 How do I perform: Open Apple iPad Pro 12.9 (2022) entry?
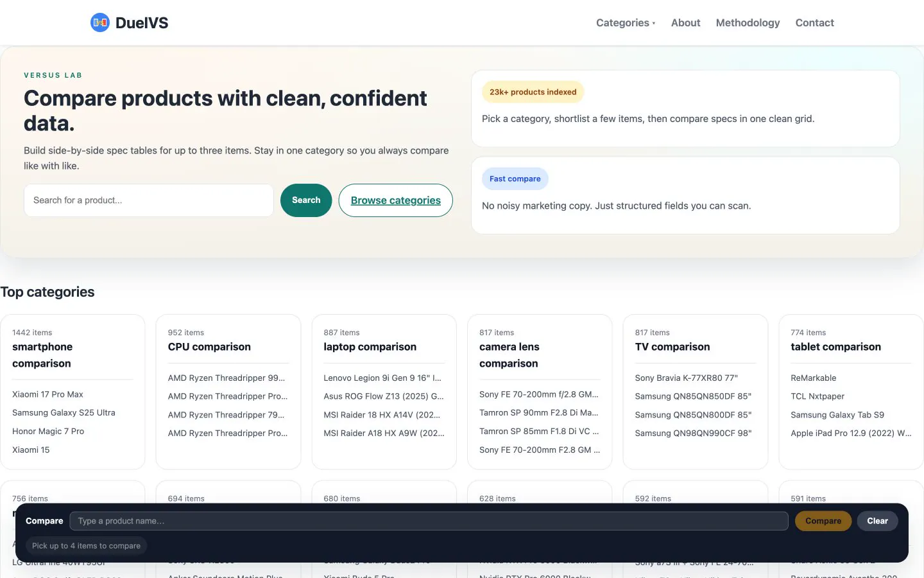pos(851,433)
